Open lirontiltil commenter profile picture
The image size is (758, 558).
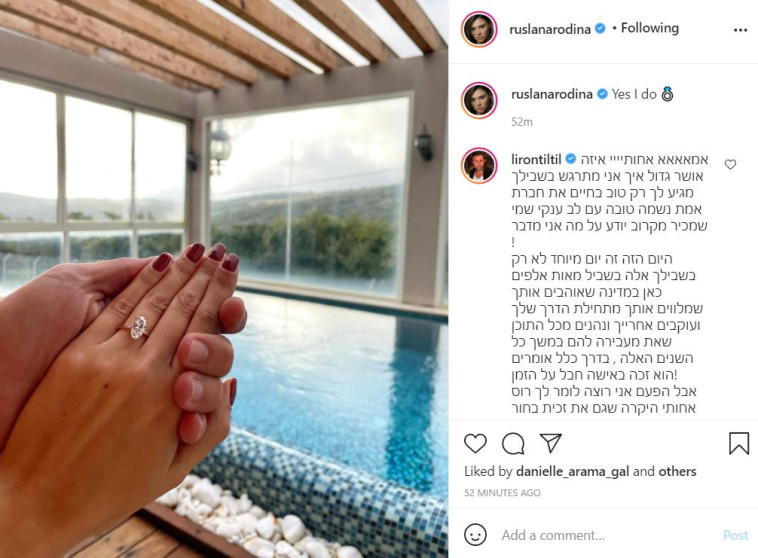point(479,165)
